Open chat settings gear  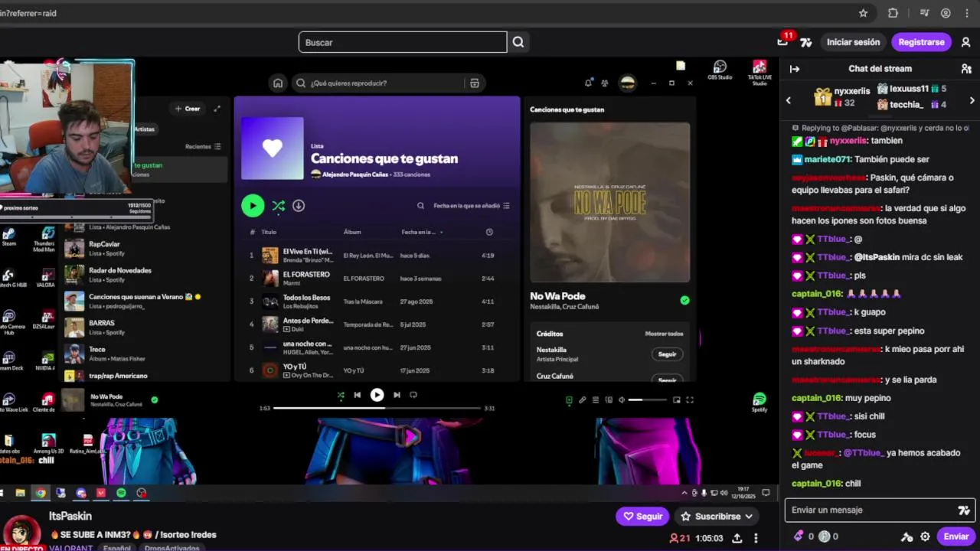coord(925,536)
